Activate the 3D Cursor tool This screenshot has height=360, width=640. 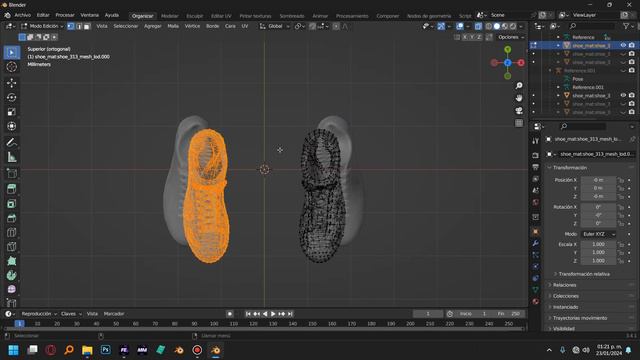coord(11,67)
